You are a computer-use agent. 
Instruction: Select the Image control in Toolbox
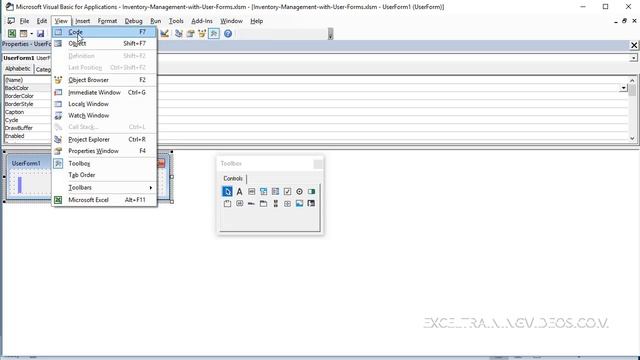coord(299,203)
